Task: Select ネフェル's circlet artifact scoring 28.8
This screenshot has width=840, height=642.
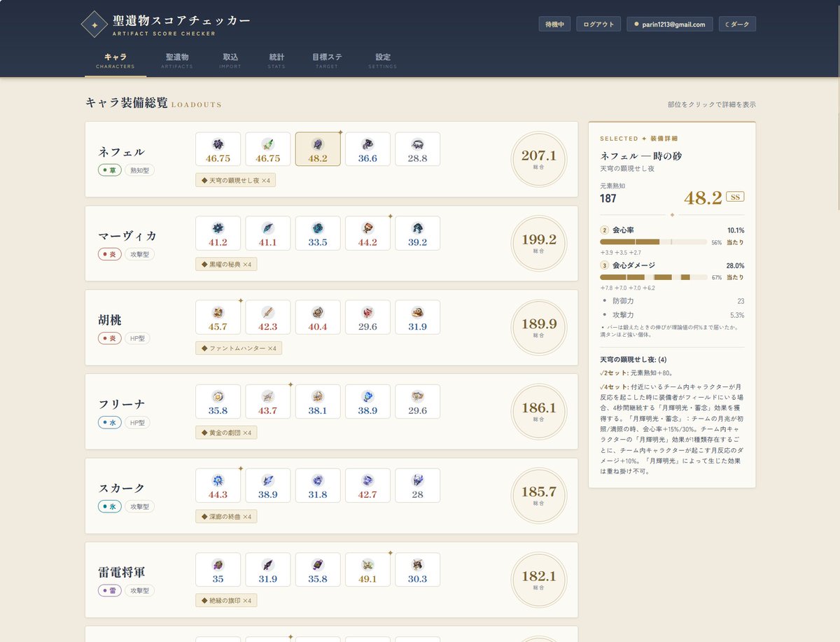Action: [x=417, y=149]
